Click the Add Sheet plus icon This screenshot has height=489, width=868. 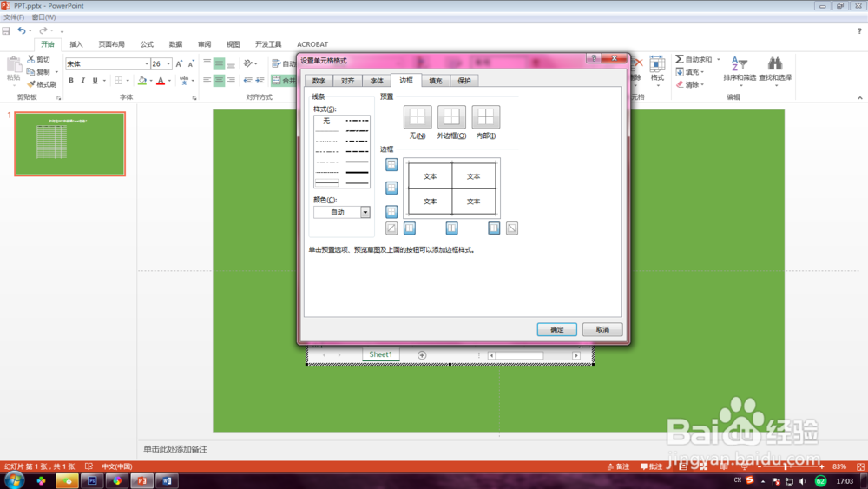[x=422, y=355]
